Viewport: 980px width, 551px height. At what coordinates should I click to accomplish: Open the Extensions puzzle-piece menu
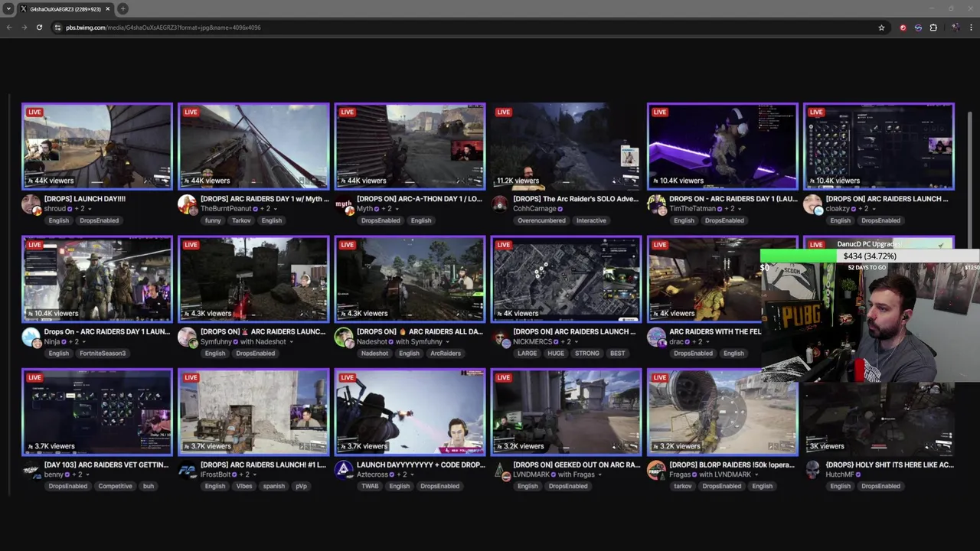933,28
